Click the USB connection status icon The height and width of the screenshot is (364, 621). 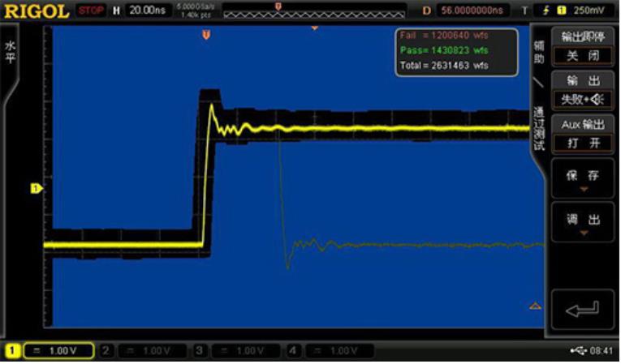577,351
